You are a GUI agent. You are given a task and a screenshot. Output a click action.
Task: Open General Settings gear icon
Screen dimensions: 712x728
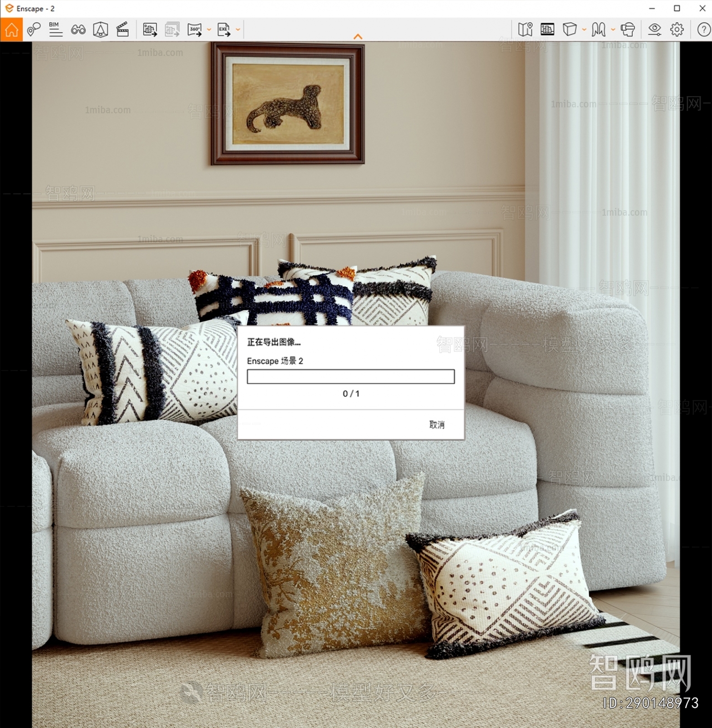677,30
